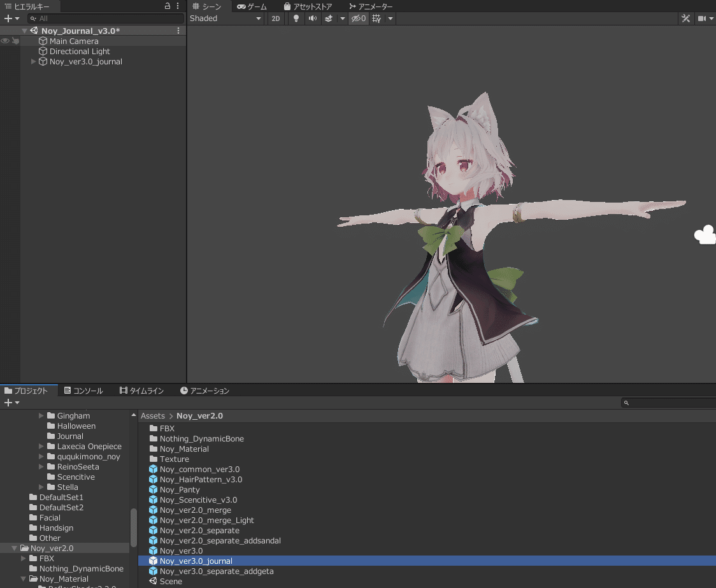Image resolution: width=716 pixels, height=588 pixels.
Task: Expand Noy_ver3.0_journal in Hierarchy
Action: tap(33, 61)
